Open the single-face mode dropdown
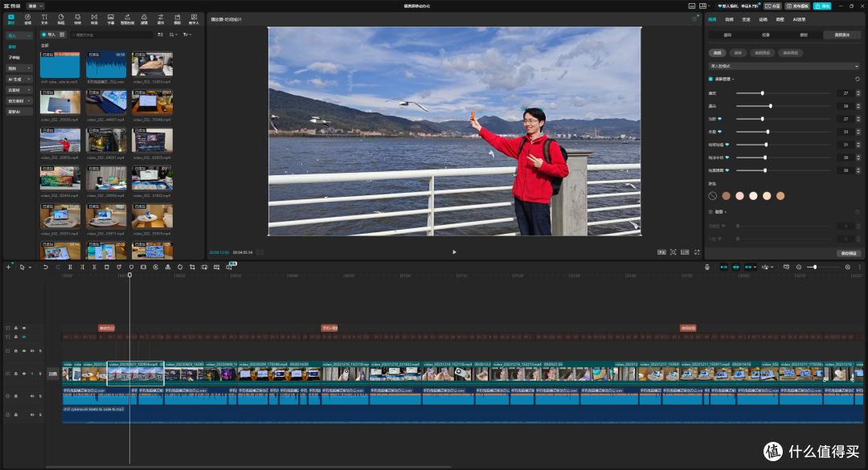The height and width of the screenshot is (470, 868). pyautogui.click(x=784, y=66)
